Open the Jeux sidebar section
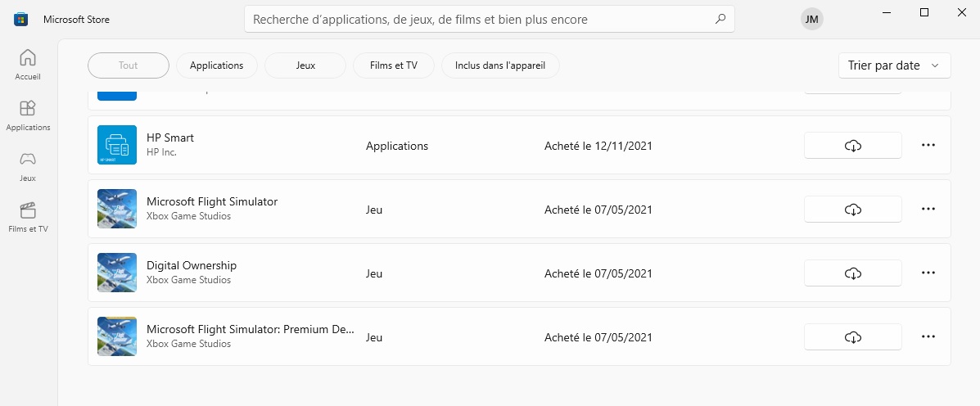 28,165
